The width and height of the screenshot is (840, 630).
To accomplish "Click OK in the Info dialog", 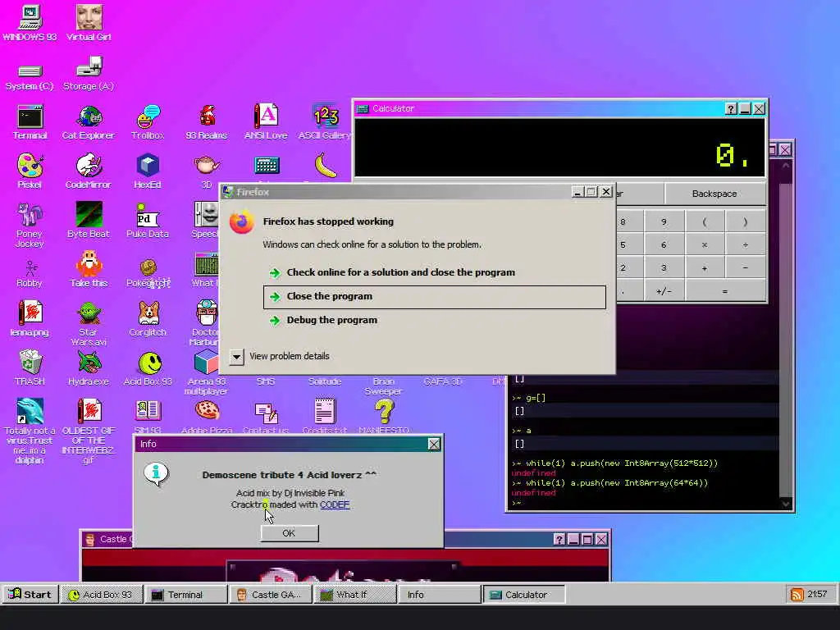I will (x=290, y=533).
